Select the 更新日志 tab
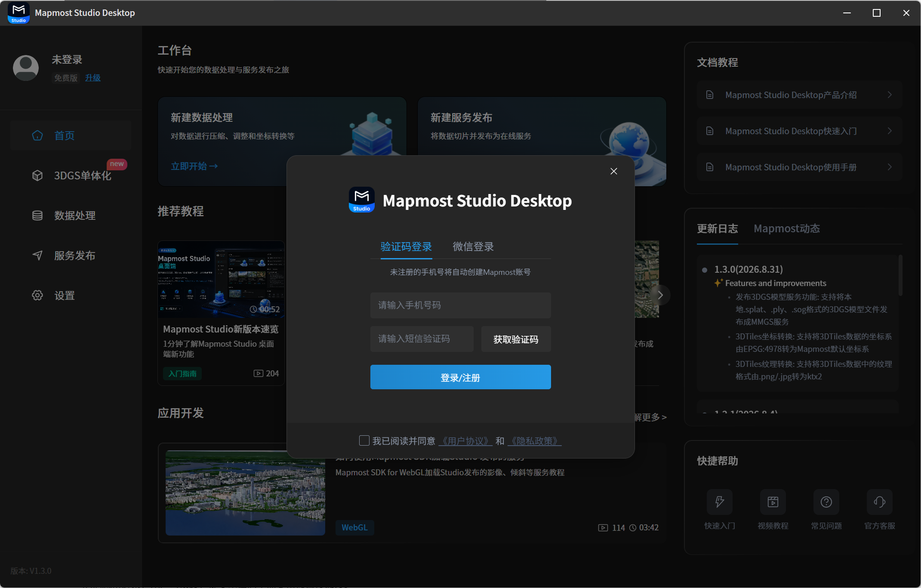This screenshot has width=921, height=588. [717, 228]
